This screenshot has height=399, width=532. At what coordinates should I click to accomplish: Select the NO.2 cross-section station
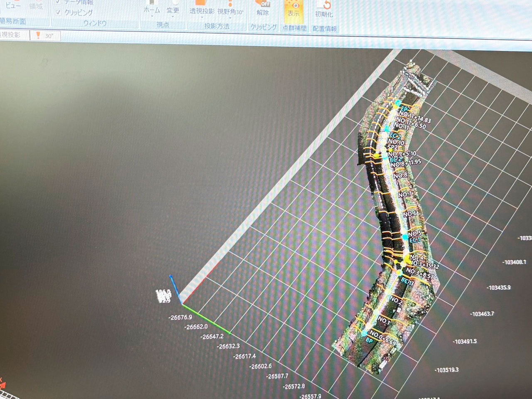tap(395, 299)
